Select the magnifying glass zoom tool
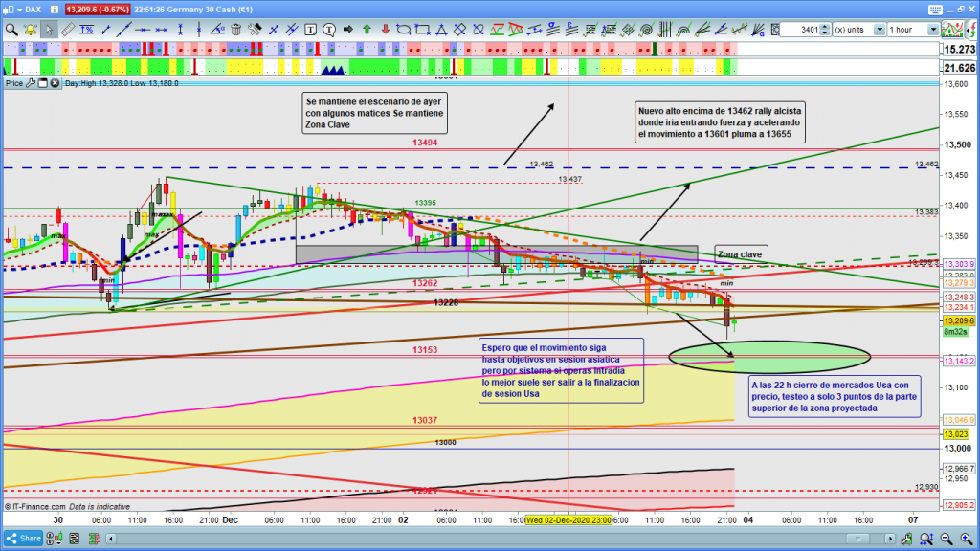 pos(11,30)
